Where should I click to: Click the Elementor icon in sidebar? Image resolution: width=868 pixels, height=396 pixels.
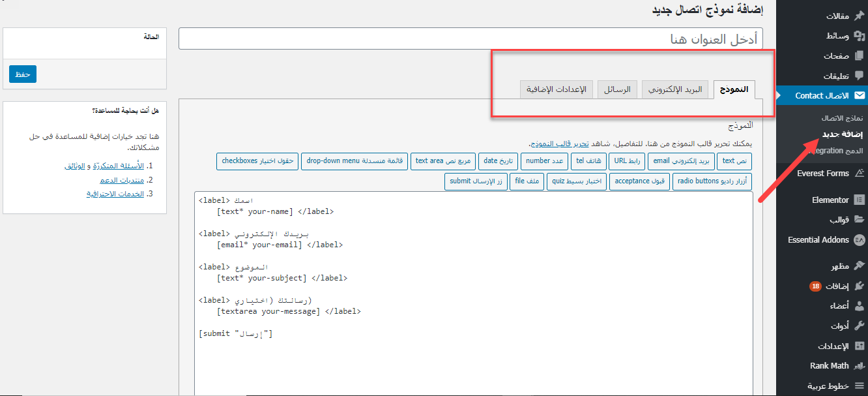pos(860,200)
